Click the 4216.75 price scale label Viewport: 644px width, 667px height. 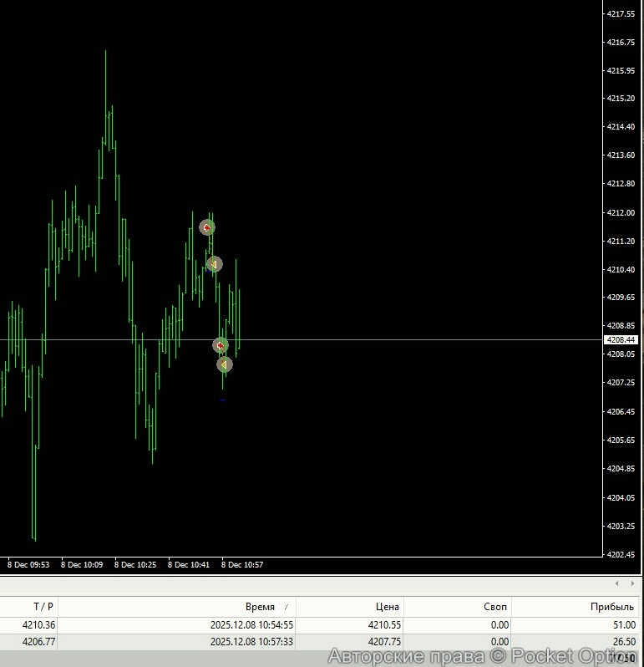click(x=621, y=42)
